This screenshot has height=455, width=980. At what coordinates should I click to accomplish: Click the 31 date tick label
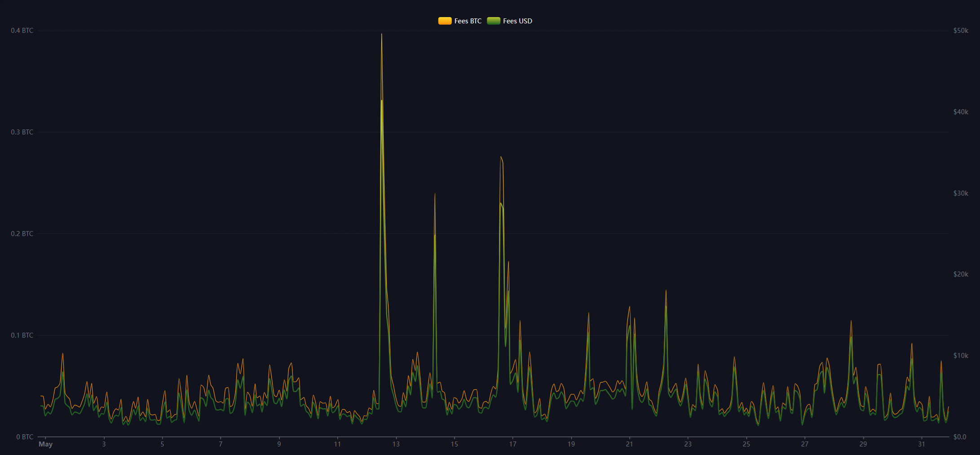[921, 444]
